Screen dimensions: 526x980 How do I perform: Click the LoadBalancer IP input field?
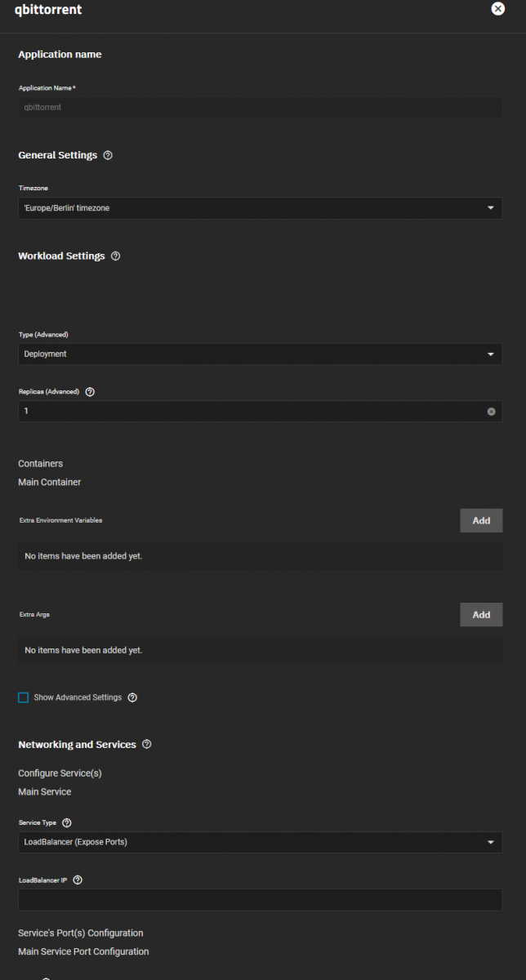tap(260, 899)
